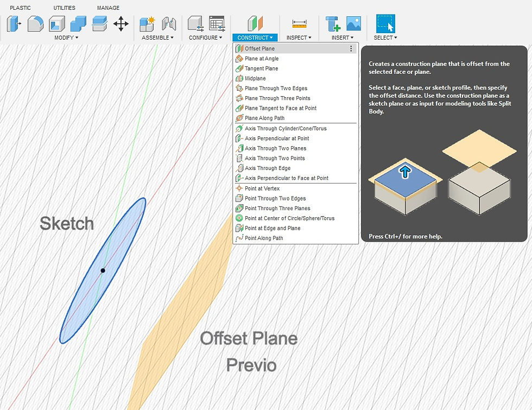Image resolution: width=532 pixels, height=410 pixels.
Task: Click the window selection icon above SELECT
Action: [x=385, y=23]
